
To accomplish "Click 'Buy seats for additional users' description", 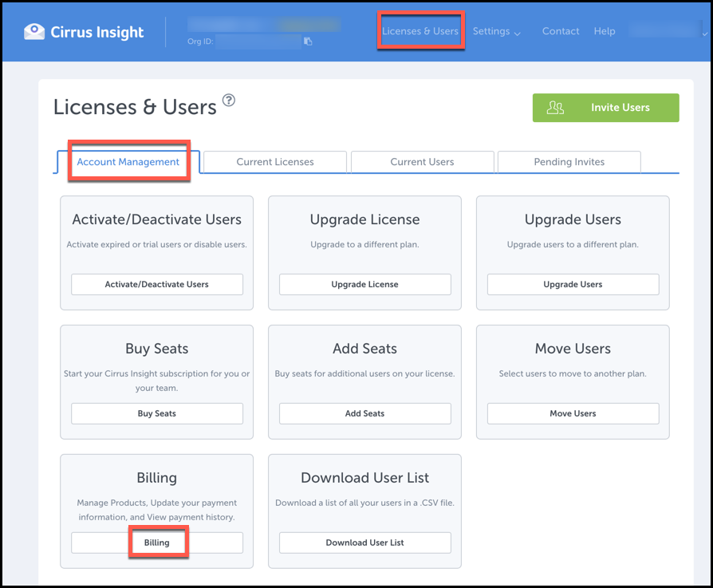I will (x=364, y=374).
